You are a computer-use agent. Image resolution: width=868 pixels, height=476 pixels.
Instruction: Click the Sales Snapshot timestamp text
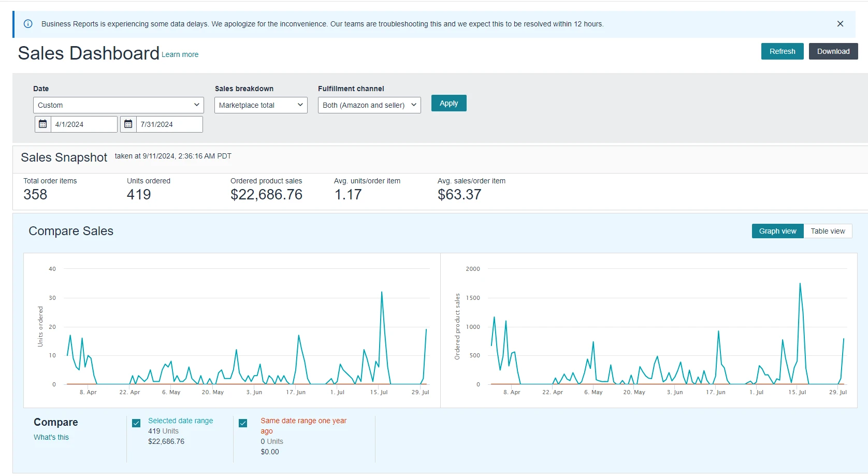coord(173,156)
